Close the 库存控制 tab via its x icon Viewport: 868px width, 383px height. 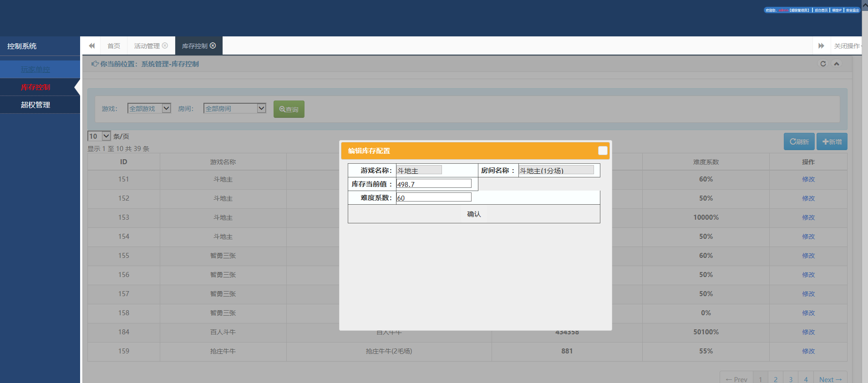[213, 45]
